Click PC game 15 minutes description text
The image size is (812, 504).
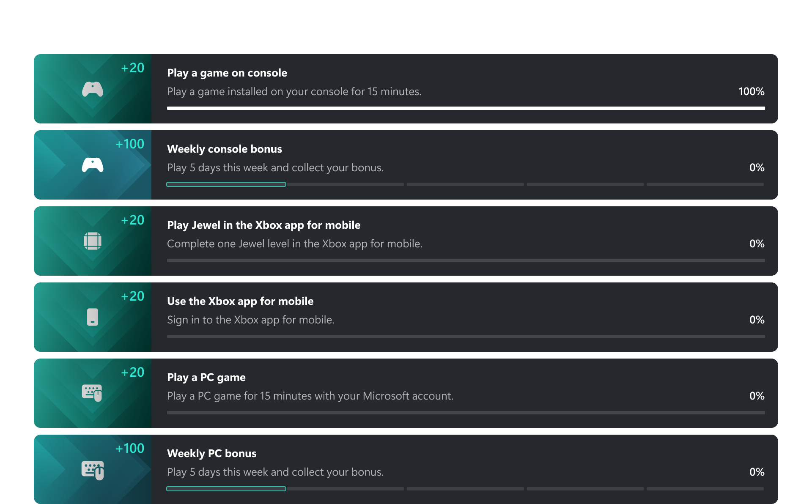[310, 396]
